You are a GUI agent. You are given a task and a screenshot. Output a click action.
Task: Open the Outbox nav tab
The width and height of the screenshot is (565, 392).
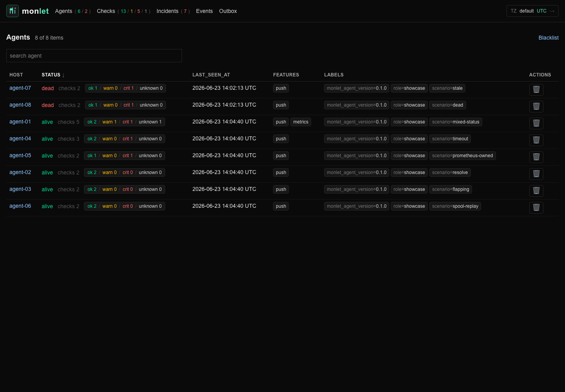tap(228, 11)
